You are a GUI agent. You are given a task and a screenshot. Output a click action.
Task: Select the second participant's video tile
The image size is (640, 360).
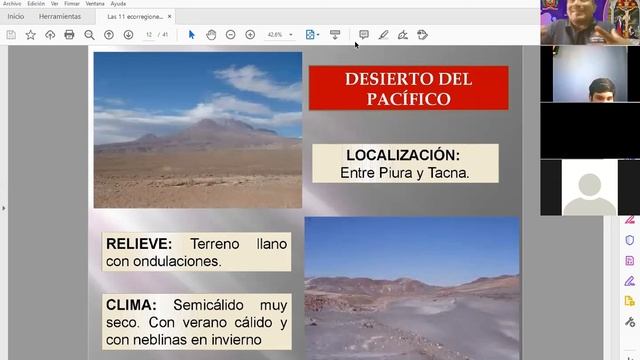[590, 74]
